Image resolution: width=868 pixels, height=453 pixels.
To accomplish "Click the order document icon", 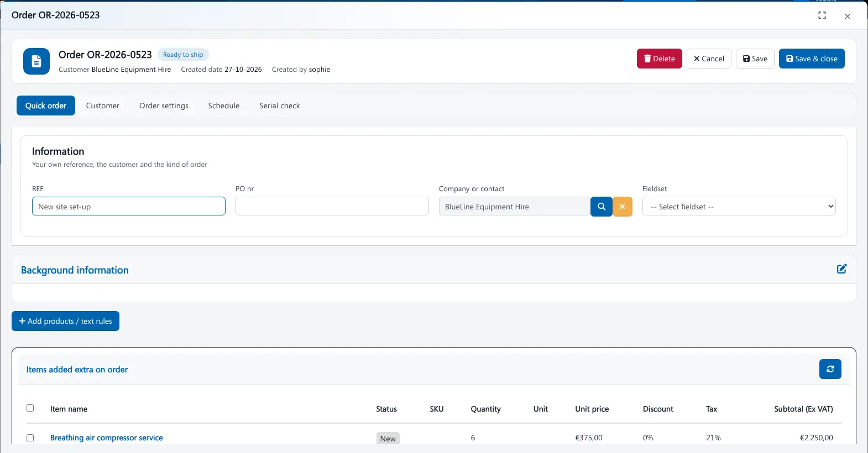I will [x=36, y=61].
